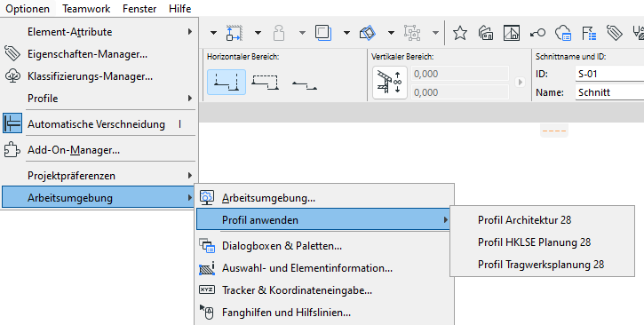Screen dimensions: 644x325
Task: Click the ID field showing S-01
Action: pyautogui.click(x=609, y=74)
